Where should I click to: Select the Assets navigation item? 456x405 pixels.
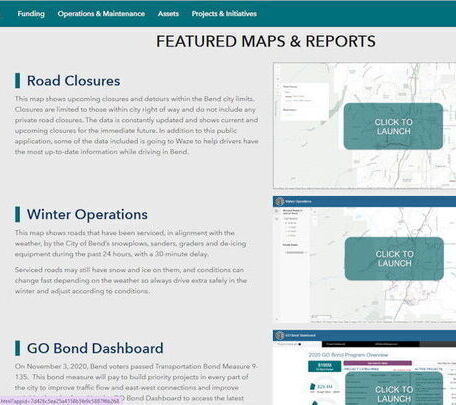pos(168,14)
